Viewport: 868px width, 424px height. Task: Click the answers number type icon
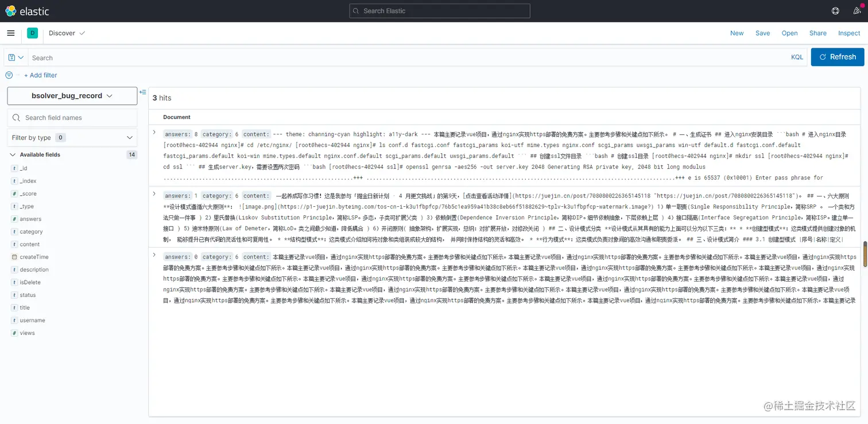pos(14,219)
